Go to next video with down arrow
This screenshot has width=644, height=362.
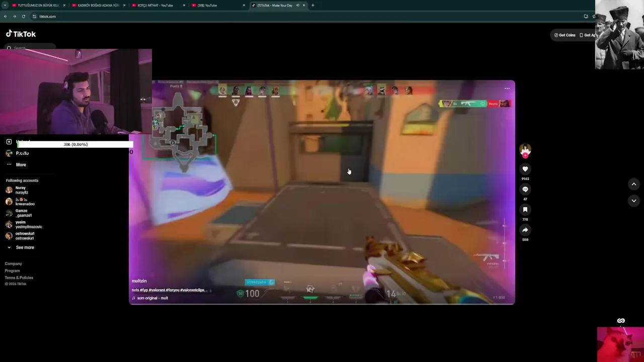pos(633,201)
